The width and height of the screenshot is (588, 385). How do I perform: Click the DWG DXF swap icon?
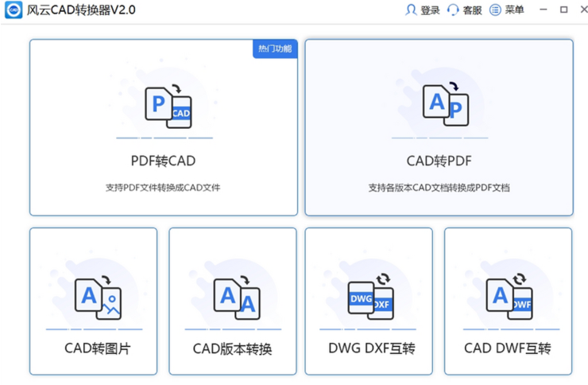(x=371, y=297)
